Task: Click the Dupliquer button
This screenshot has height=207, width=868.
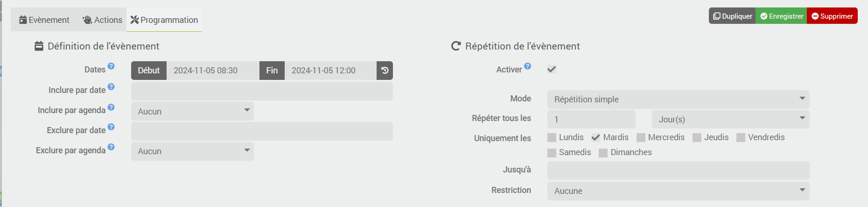Action: [x=732, y=16]
